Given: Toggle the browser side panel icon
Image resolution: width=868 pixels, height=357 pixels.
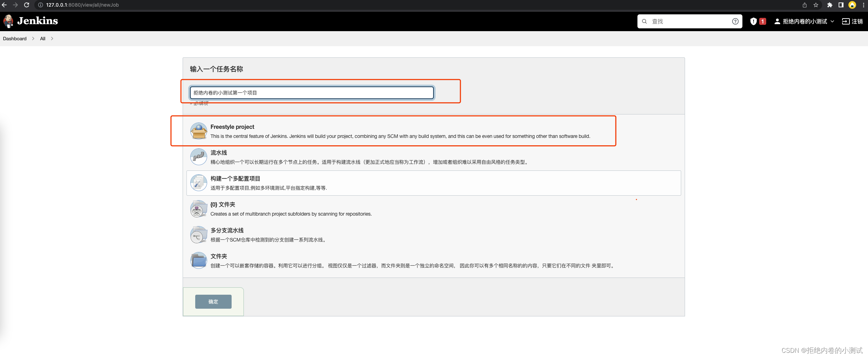Looking at the screenshot, I should pos(841,5).
